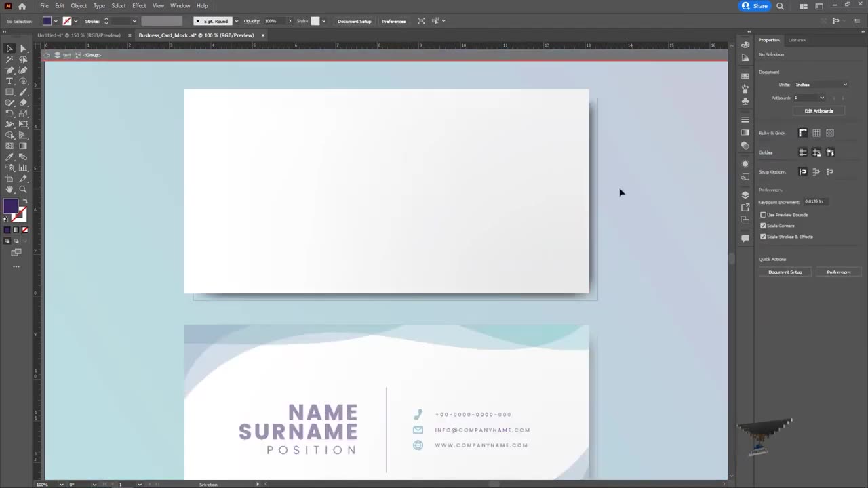Viewport: 868px width, 488px height.
Task: Select the Slice tool
Action: tap(23, 179)
